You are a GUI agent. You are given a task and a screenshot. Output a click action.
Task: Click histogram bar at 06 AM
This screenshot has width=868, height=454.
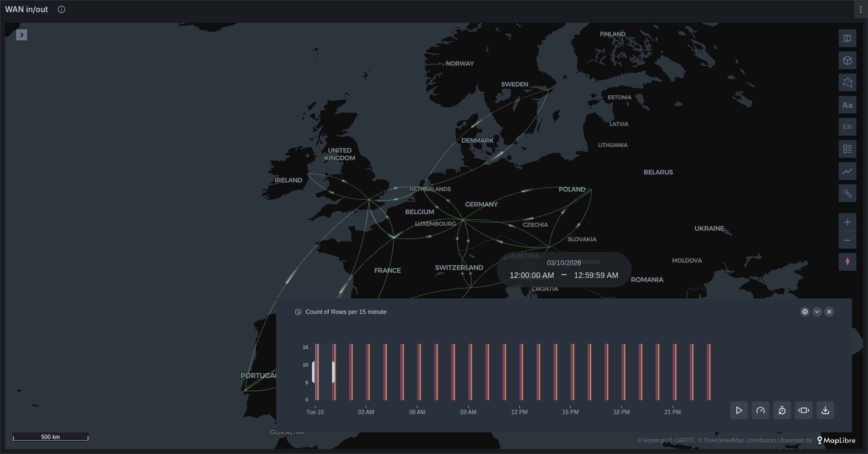[419, 372]
